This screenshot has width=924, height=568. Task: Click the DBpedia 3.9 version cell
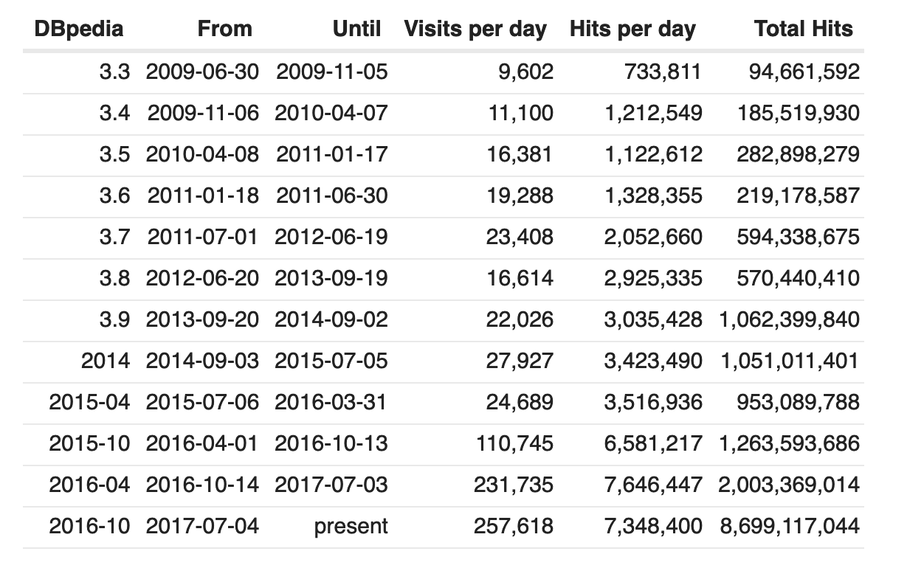(114, 319)
